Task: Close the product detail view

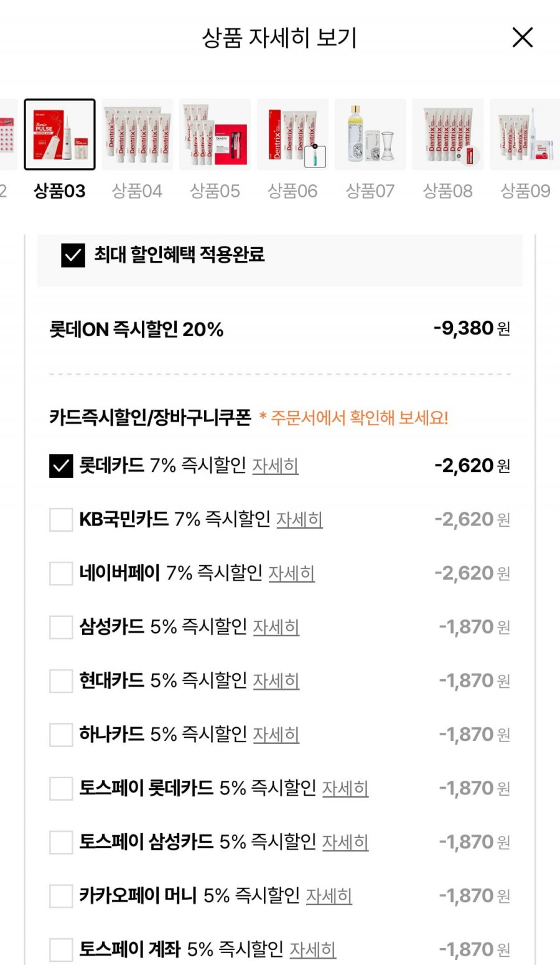Action: [522, 37]
